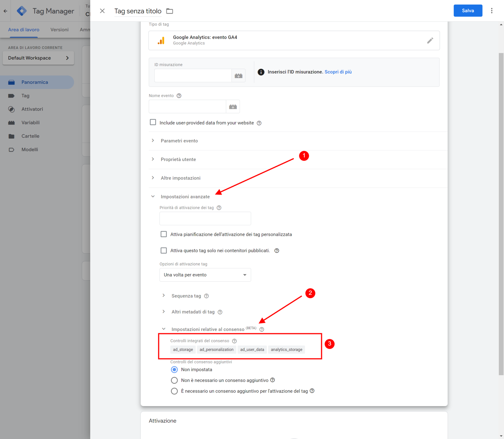Screen dimensions: 504x439
Task: Edit tag type with the pencil icon
Action: 430,40
